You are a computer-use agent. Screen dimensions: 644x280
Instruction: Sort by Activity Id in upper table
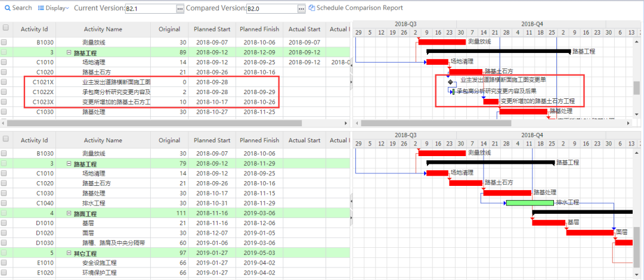34,29
